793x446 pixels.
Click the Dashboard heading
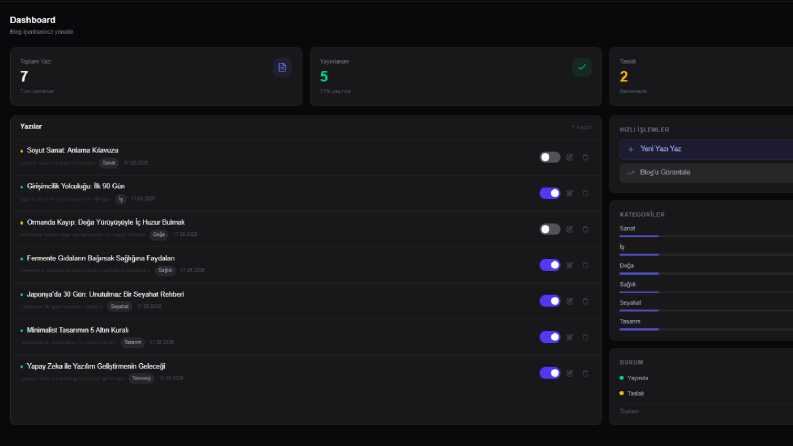[x=32, y=20]
